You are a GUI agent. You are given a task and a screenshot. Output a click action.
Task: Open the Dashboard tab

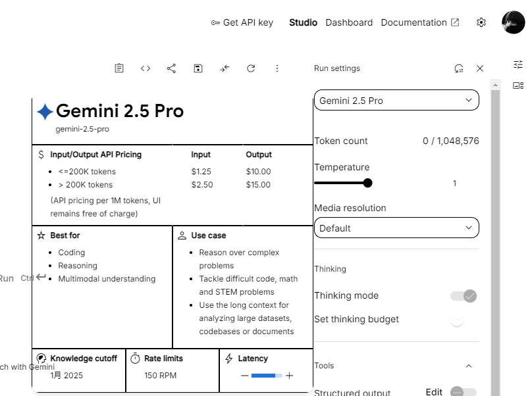(349, 23)
